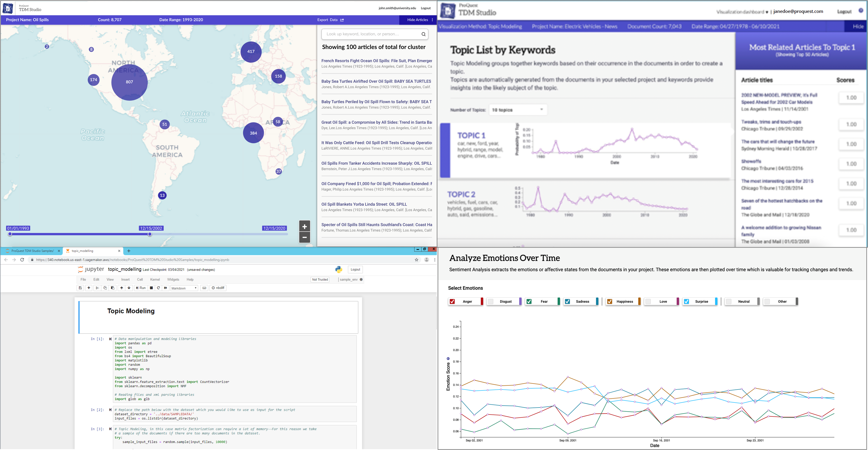This screenshot has width=868, height=450.
Task: Uncheck the Anger emotion checkbox
Action: [x=452, y=301]
